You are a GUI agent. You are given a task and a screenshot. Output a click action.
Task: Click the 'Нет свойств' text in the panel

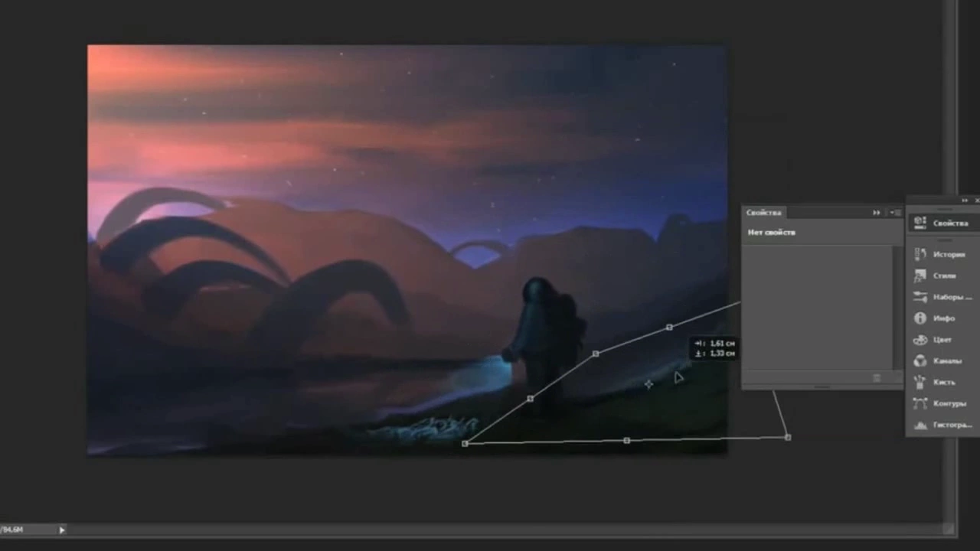(772, 233)
